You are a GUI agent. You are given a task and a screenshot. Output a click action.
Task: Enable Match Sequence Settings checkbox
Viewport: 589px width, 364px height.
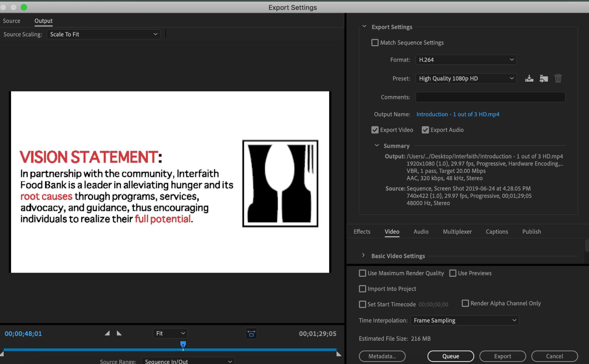click(x=375, y=42)
